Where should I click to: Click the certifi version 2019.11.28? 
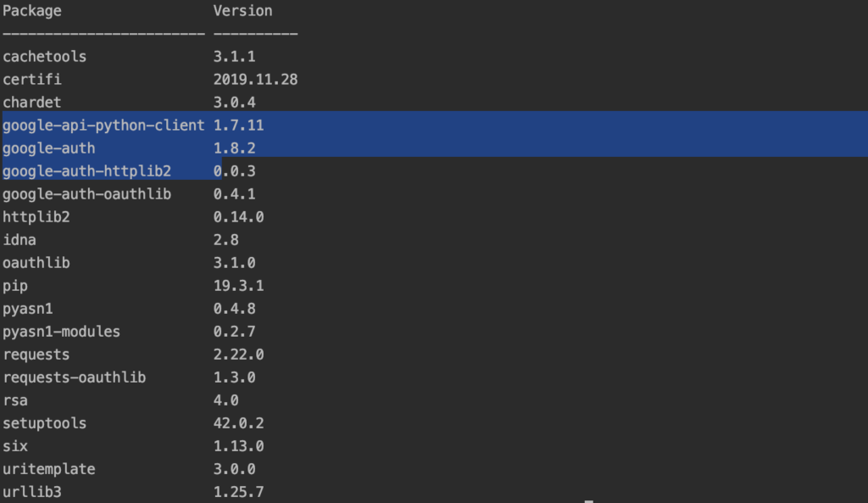tap(255, 79)
